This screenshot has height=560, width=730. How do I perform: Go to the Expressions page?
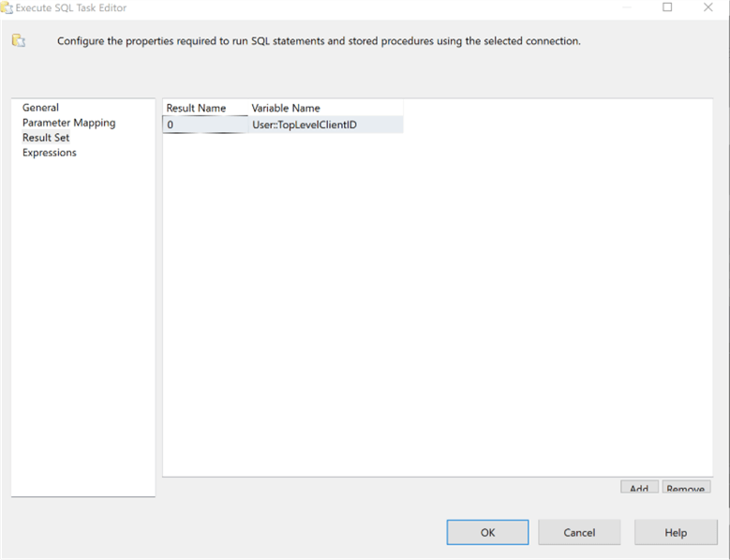point(50,153)
